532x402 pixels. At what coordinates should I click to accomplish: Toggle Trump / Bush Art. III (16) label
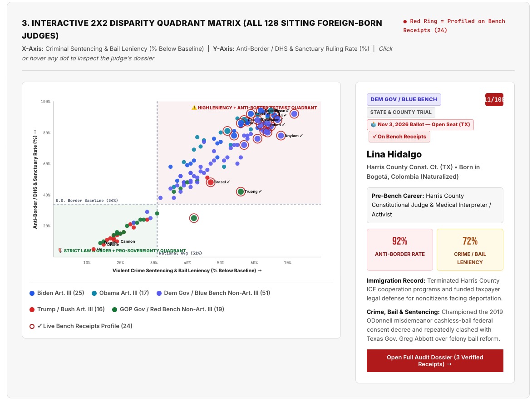click(x=71, y=309)
